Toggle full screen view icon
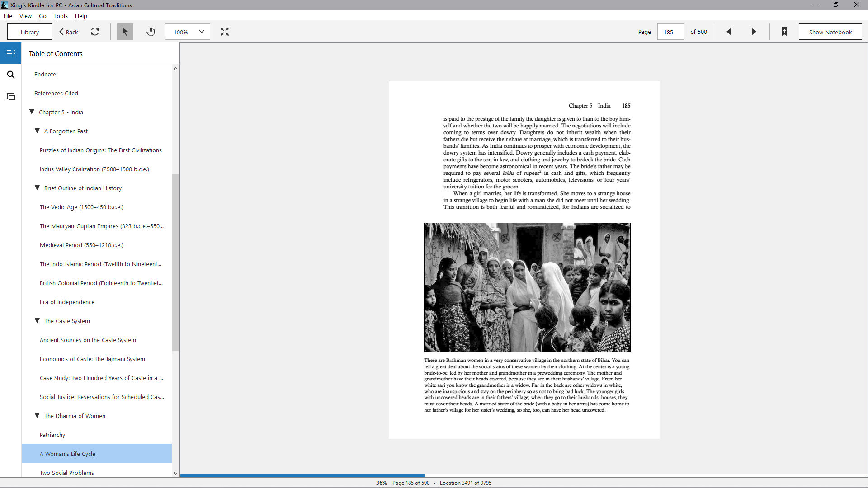The width and height of the screenshot is (868, 488). tap(225, 32)
